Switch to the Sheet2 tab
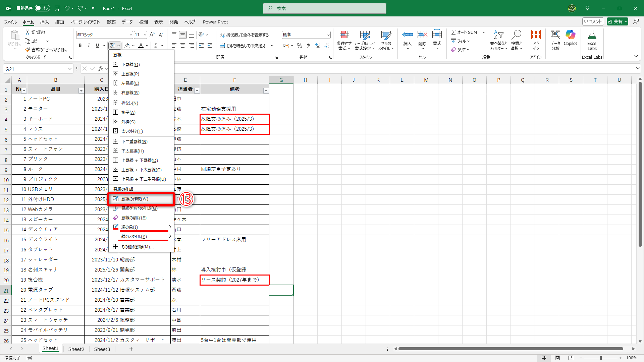This screenshot has height=362, width=644. [76, 349]
